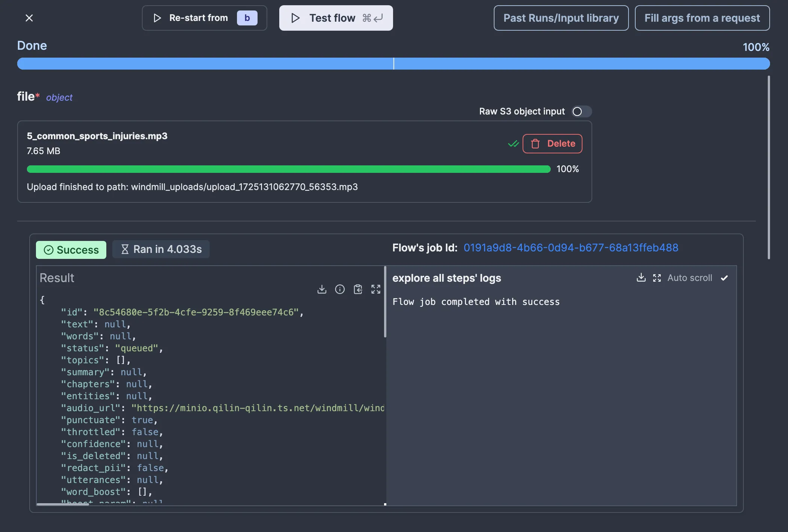The width and height of the screenshot is (788, 532).
Task: Click the Result info icon
Action: (340, 289)
